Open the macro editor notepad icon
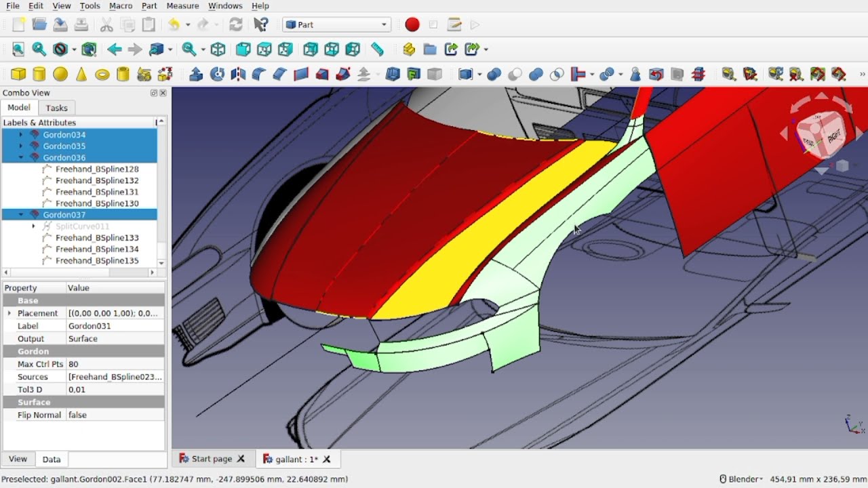Screen dimensions: 868x488 455,24
